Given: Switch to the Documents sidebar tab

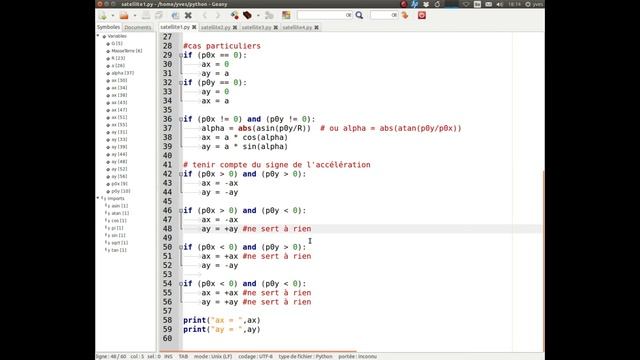Looking at the screenshot, I should [138, 27].
